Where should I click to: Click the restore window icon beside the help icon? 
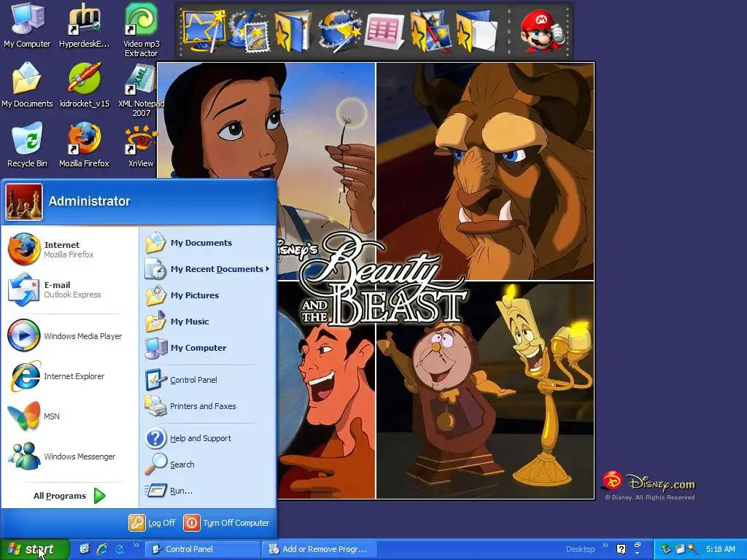(638, 545)
